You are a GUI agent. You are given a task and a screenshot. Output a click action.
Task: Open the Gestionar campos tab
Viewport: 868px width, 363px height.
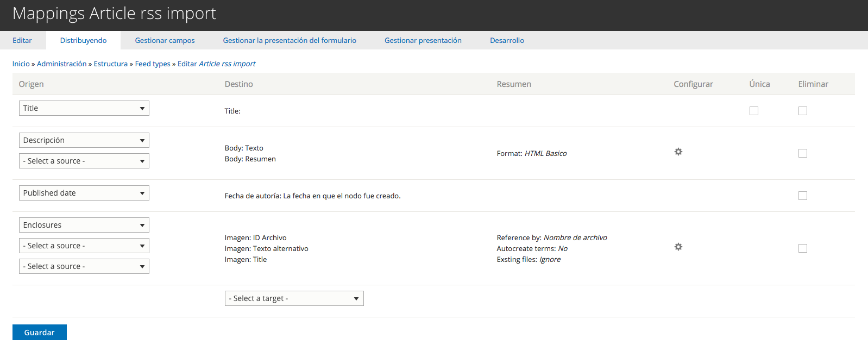165,40
